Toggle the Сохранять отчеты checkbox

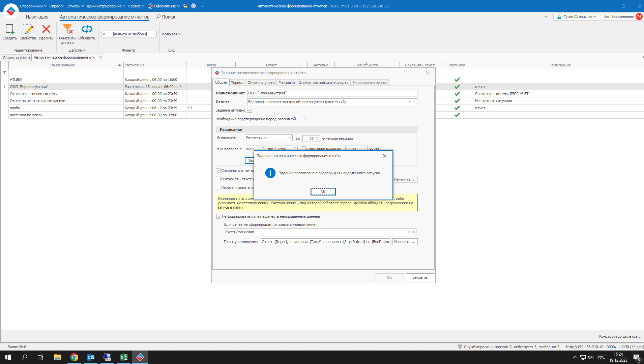pyautogui.click(x=218, y=171)
